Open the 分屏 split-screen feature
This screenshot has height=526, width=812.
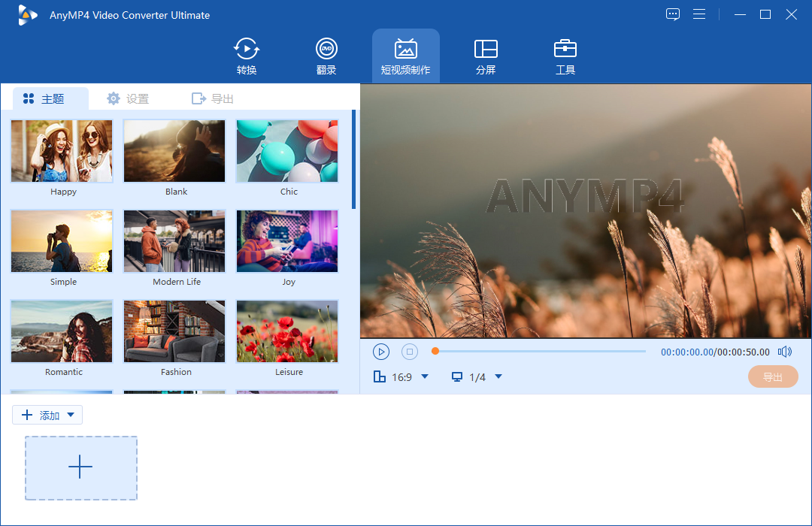click(486, 56)
